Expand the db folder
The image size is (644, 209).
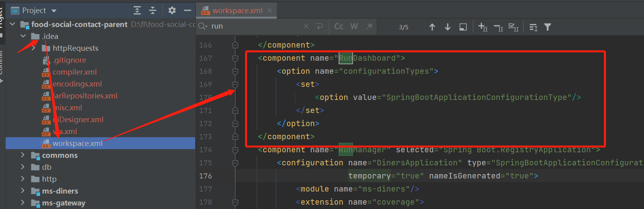click(x=23, y=167)
